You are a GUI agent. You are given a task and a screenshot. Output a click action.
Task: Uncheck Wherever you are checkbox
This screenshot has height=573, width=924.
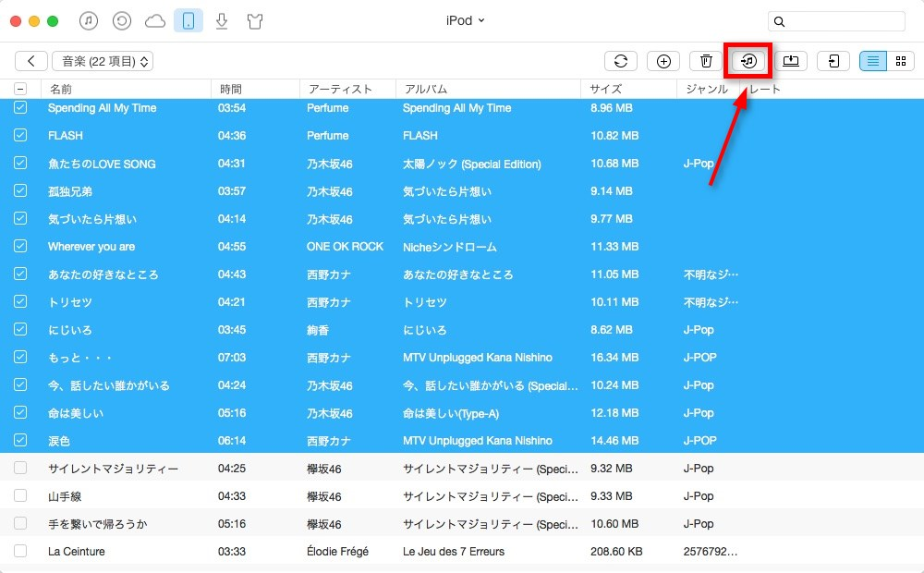[x=20, y=246]
